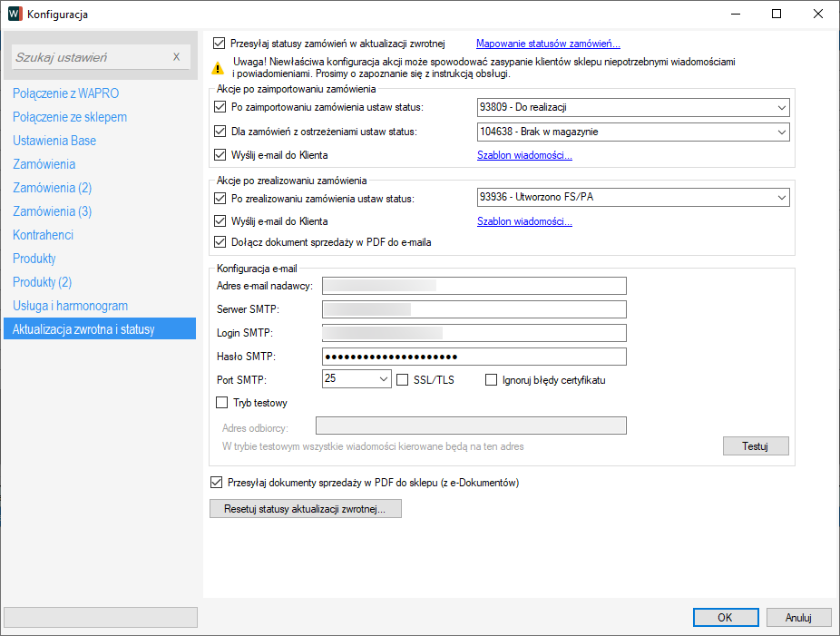Check Ignoruj błędy certyfikatu option
Image resolution: width=840 pixels, height=636 pixels.
(493, 380)
